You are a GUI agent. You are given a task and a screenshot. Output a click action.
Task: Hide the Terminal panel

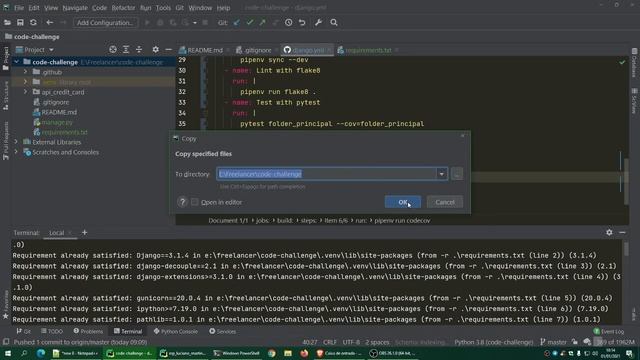tap(622, 232)
